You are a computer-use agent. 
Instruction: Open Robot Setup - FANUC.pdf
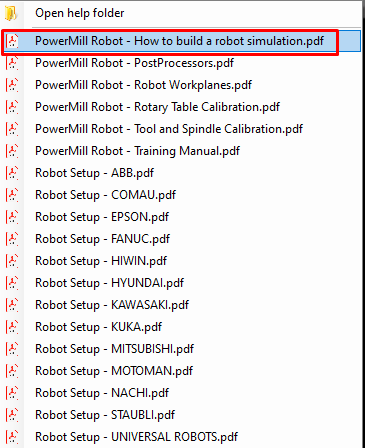click(182, 239)
